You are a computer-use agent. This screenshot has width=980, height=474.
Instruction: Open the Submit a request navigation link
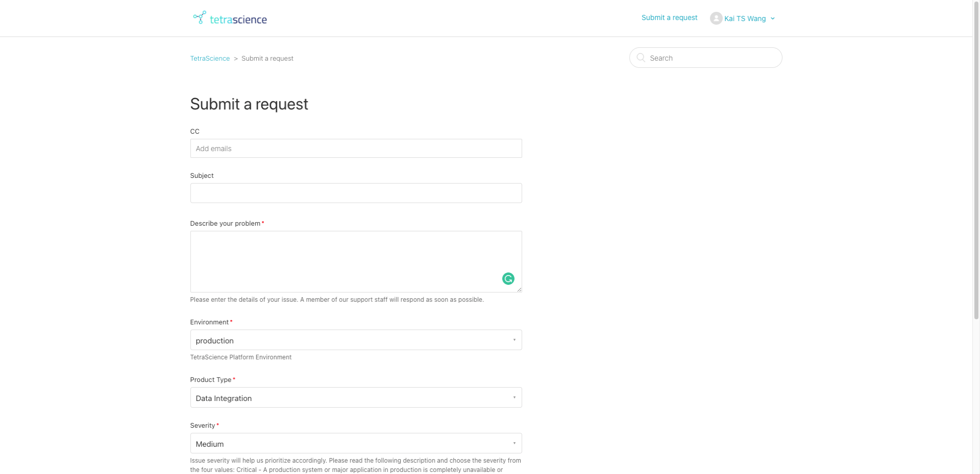669,17
